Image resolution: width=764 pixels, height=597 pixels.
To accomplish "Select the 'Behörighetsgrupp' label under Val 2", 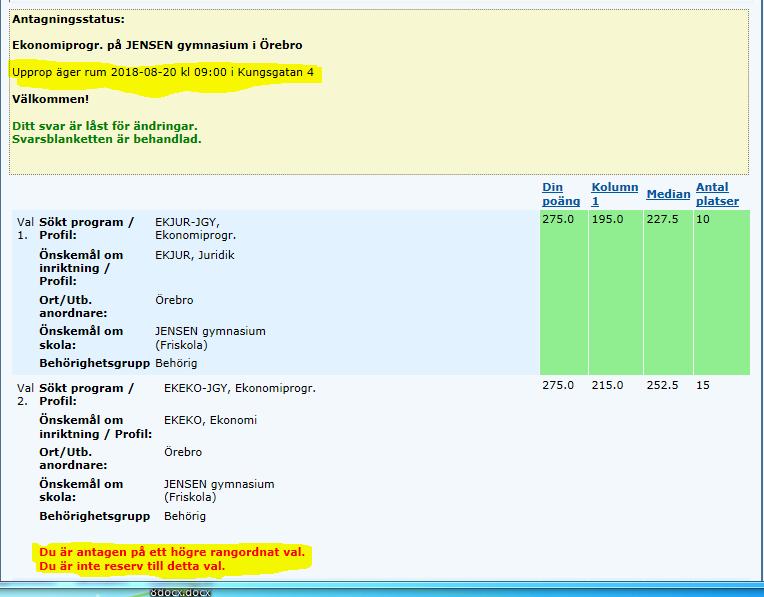I will click(95, 516).
